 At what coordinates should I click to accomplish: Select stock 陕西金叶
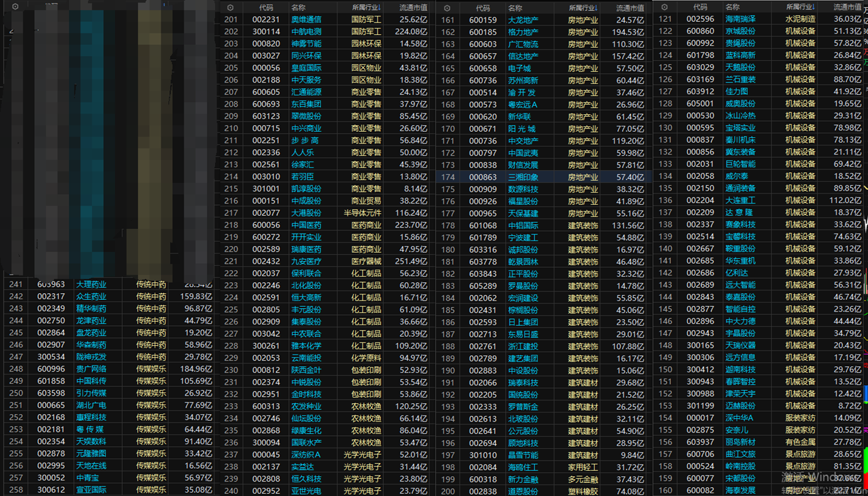coord(306,370)
